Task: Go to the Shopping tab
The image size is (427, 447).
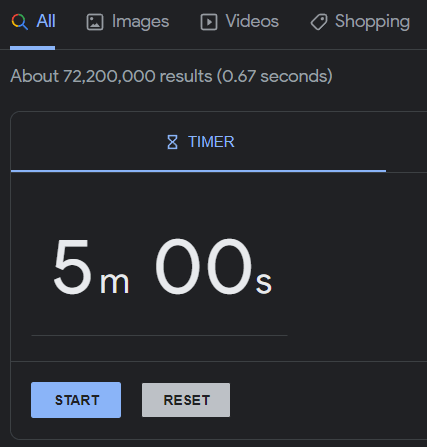Action: point(372,22)
